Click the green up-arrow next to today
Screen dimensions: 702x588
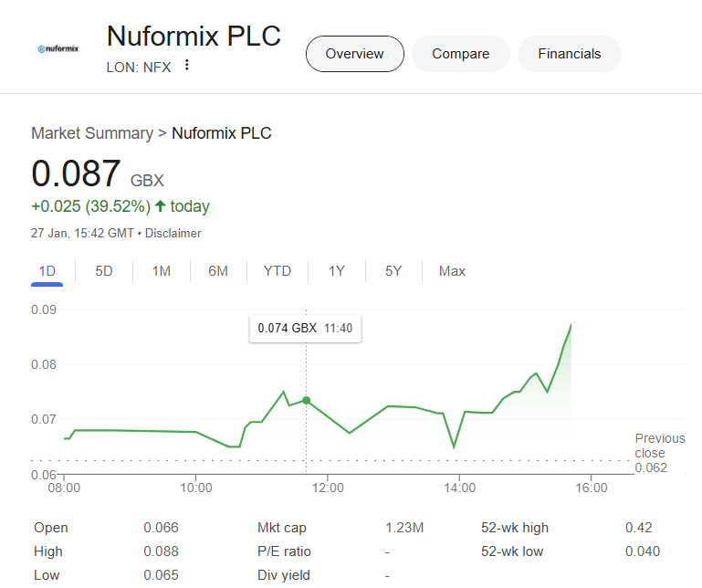pos(160,206)
